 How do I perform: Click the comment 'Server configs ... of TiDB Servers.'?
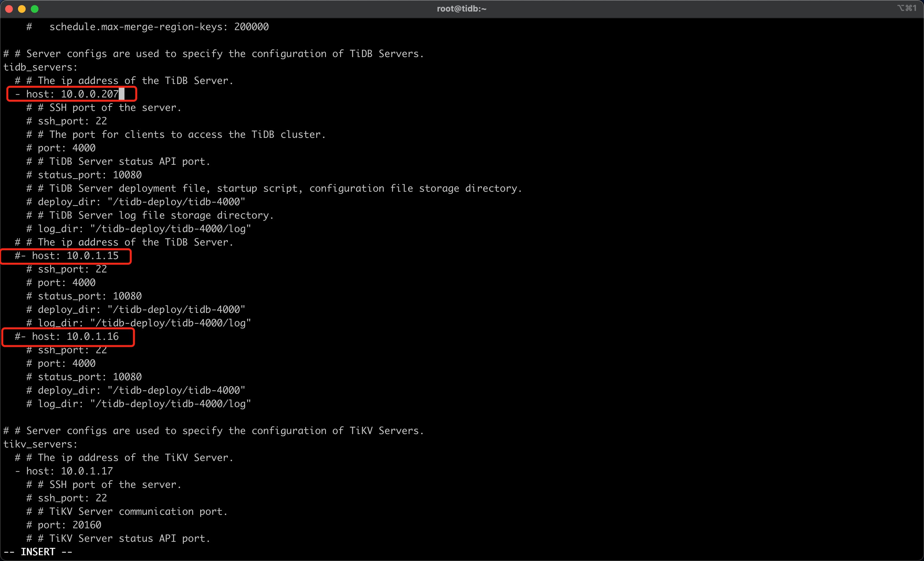click(x=213, y=54)
